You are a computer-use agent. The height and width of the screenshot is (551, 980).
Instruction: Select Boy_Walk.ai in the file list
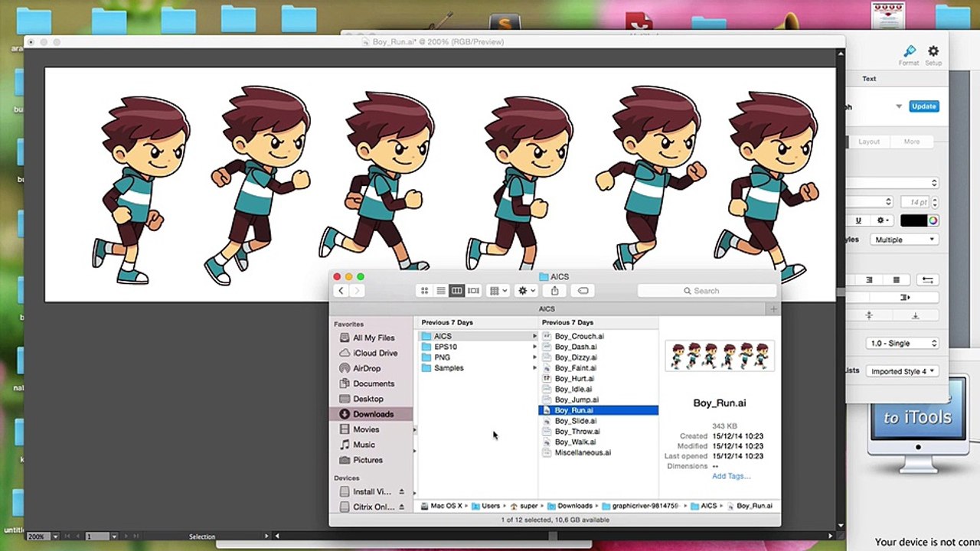(575, 442)
